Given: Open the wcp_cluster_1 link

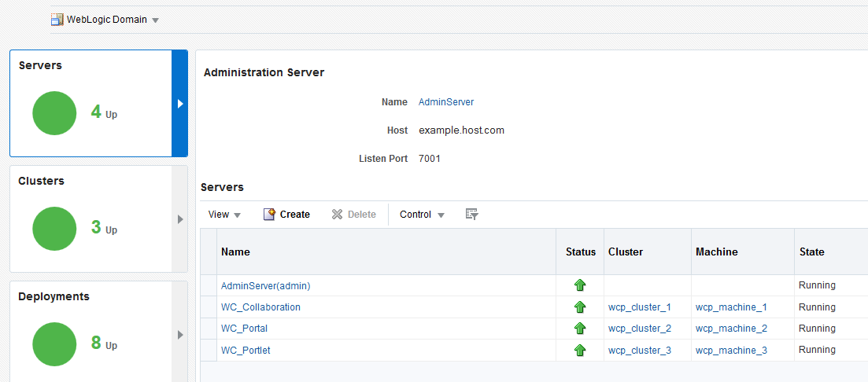Looking at the screenshot, I should pos(639,307).
